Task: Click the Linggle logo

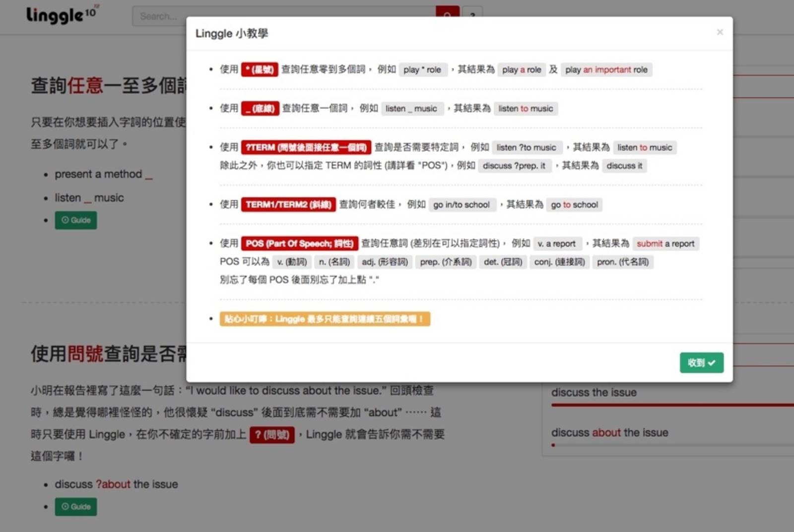Action: tap(60, 15)
